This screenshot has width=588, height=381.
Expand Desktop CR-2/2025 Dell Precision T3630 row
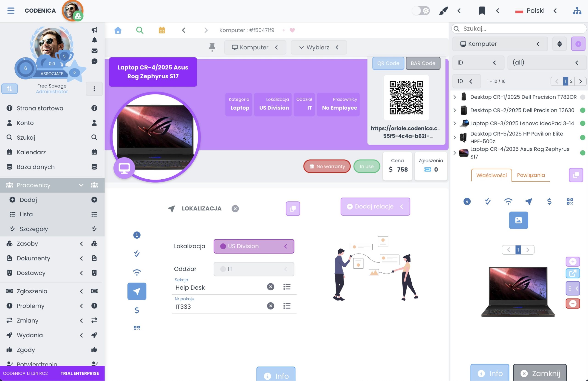(x=455, y=110)
